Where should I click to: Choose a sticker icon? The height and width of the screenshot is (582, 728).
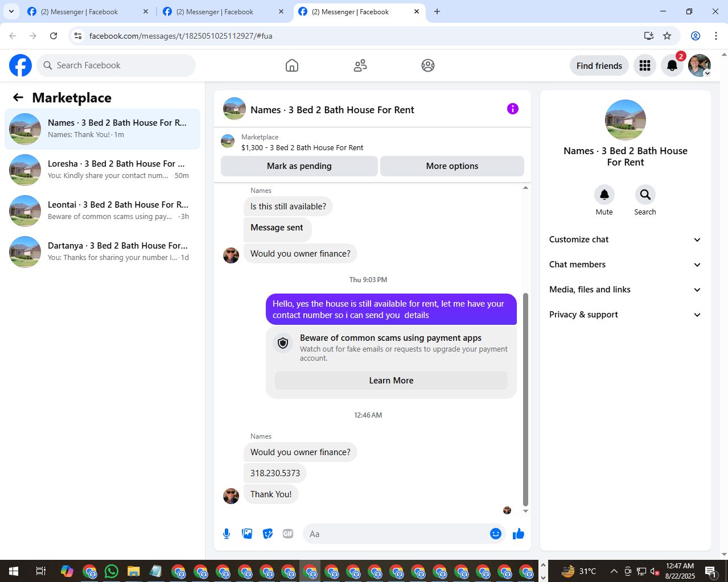[268, 534]
